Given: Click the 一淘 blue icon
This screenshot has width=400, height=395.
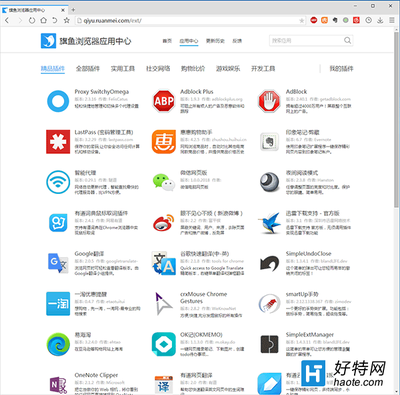Looking at the screenshot, I should (x=58, y=303).
